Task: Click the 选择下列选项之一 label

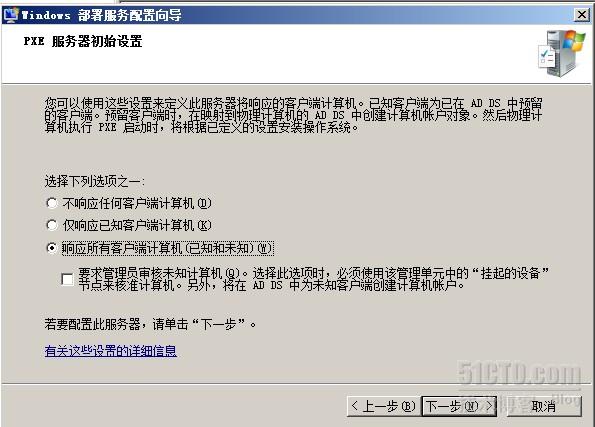Action: click(x=94, y=181)
